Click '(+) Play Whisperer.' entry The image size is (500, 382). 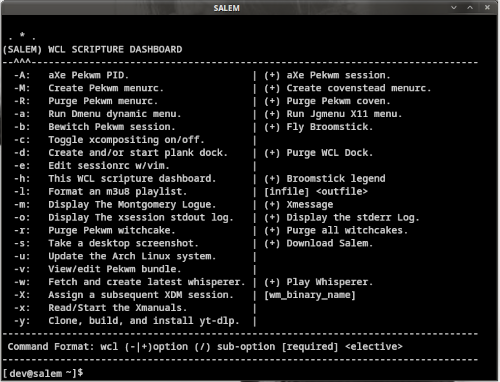(318, 282)
